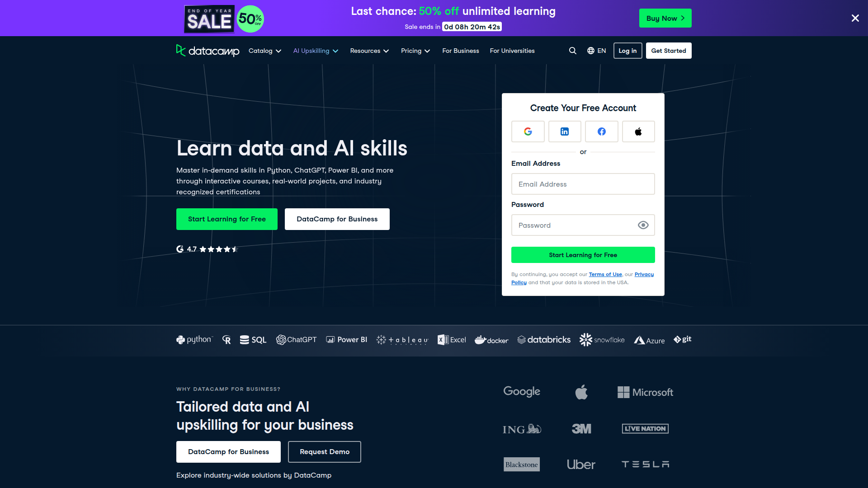Toggle password visibility with the eye icon
Image resolution: width=868 pixels, height=488 pixels.
point(643,225)
